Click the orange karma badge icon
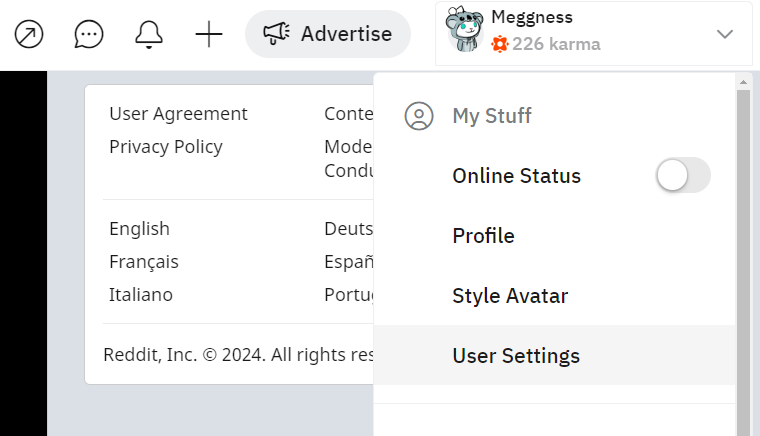The height and width of the screenshot is (436, 760). 500,44
